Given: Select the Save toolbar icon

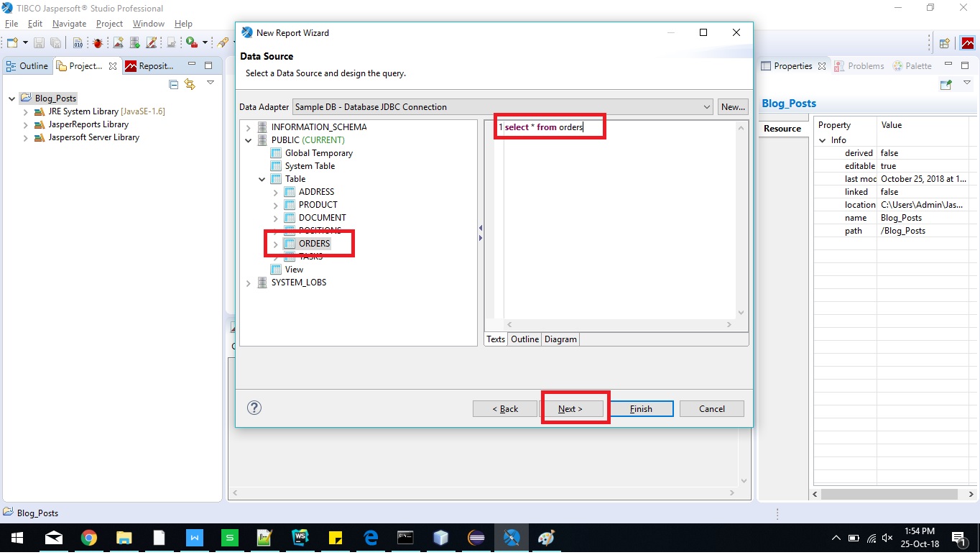Looking at the screenshot, I should [40, 42].
